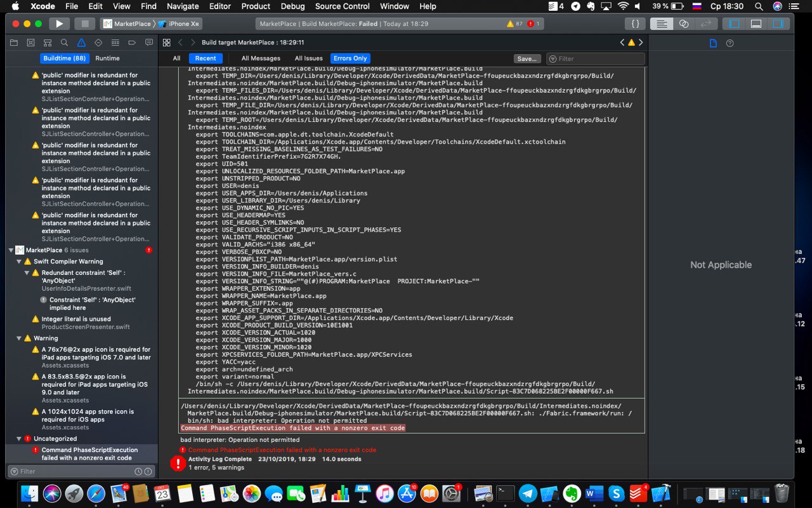Open Finder from the Dock
This screenshot has height=508, width=812.
pos(30,493)
